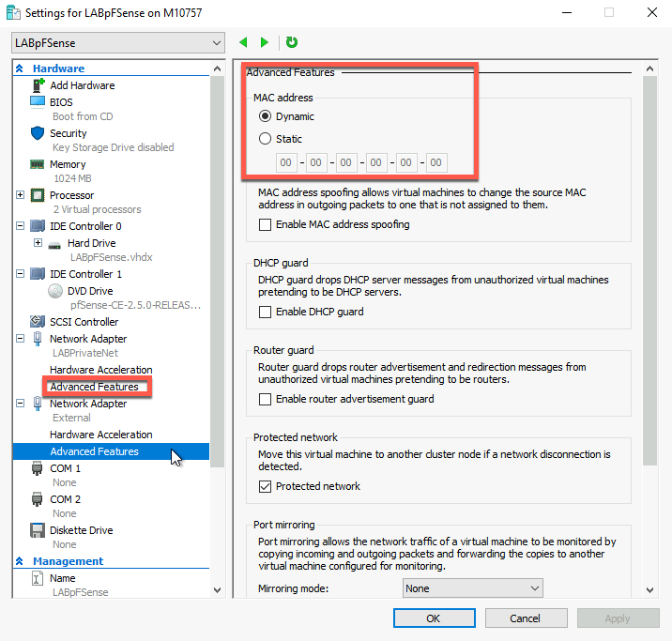The height and width of the screenshot is (641, 672).
Task: Click the Add Hardware icon
Action: [x=38, y=85]
